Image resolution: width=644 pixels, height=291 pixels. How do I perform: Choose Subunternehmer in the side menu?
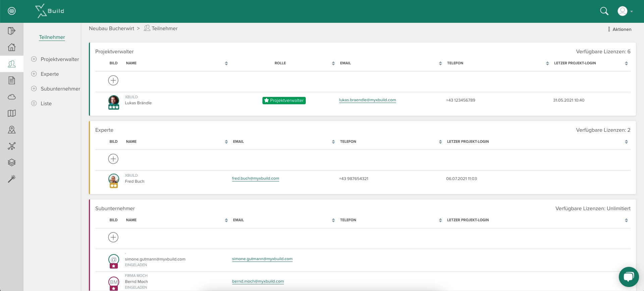tap(60, 89)
